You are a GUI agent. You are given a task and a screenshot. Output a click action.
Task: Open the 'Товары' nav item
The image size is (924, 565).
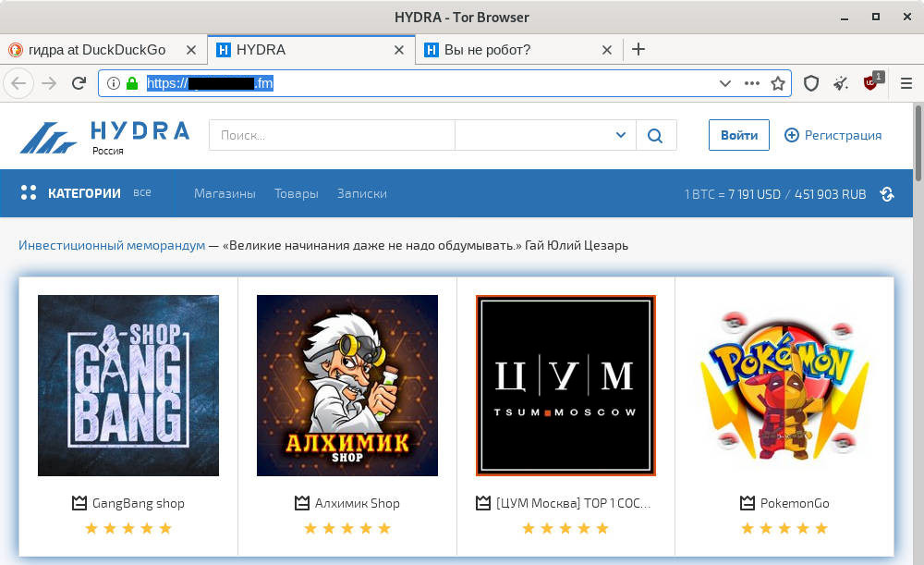pyautogui.click(x=296, y=193)
